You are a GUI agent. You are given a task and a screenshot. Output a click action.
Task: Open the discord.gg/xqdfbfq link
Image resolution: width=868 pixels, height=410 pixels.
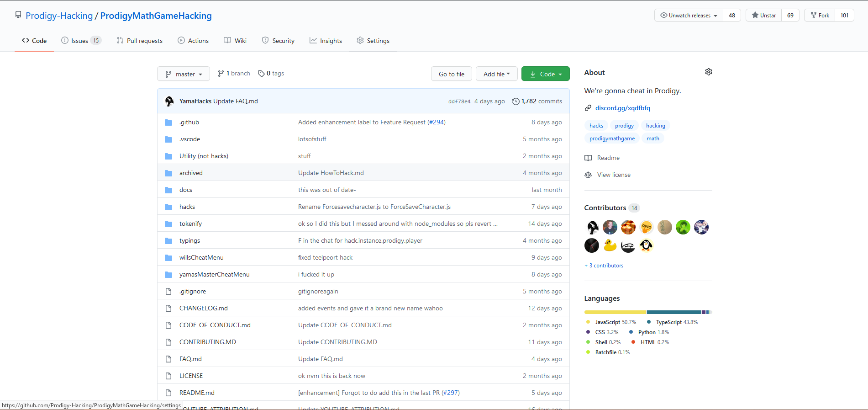[x=622, y=108]
